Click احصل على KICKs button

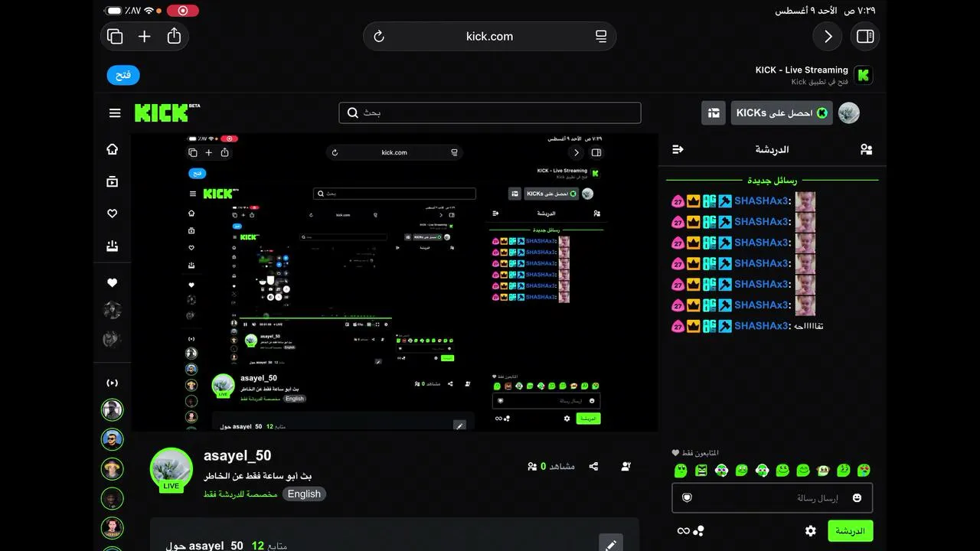pos(782,112)
